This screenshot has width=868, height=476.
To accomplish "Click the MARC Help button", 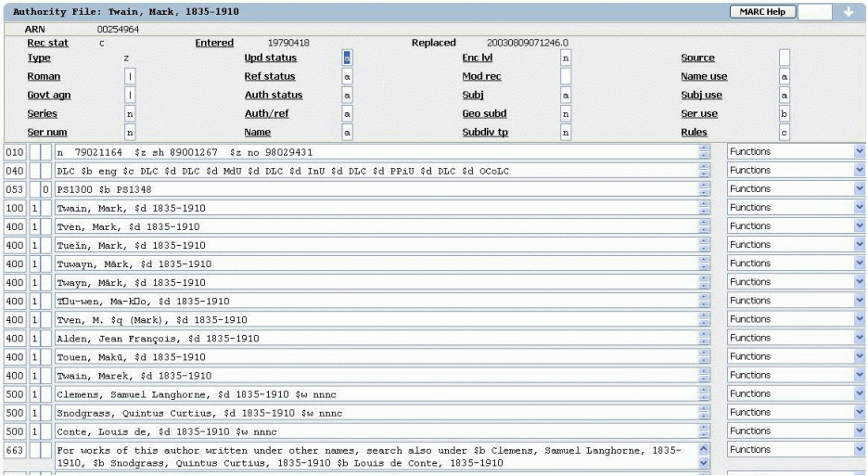I will 763,12.
